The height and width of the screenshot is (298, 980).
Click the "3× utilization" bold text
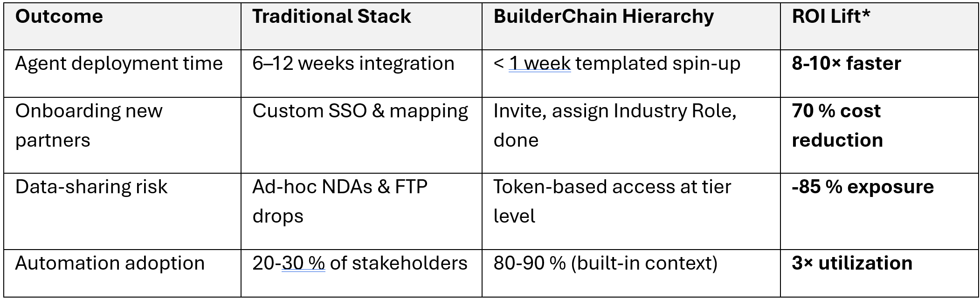tap(852, 264)
